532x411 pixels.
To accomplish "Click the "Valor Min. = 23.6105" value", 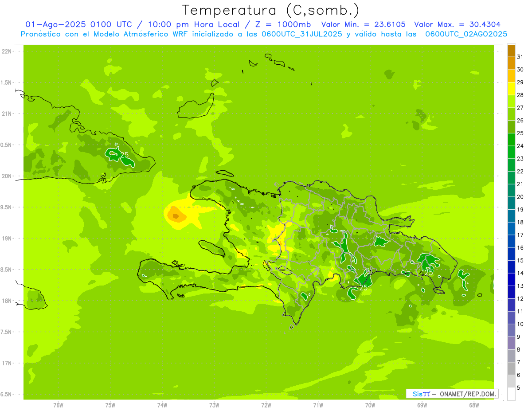I will point(364,24).
